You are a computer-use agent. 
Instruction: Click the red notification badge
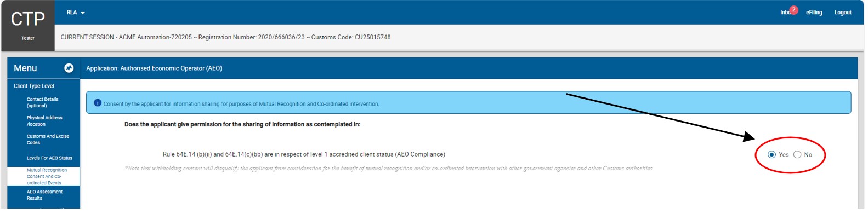[x=793, y=10]
